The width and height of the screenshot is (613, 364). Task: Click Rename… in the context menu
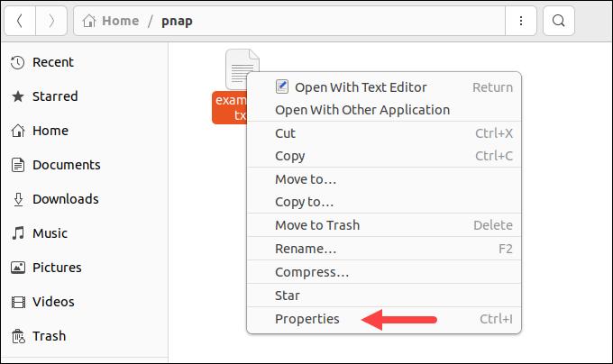tap(306, 249)
